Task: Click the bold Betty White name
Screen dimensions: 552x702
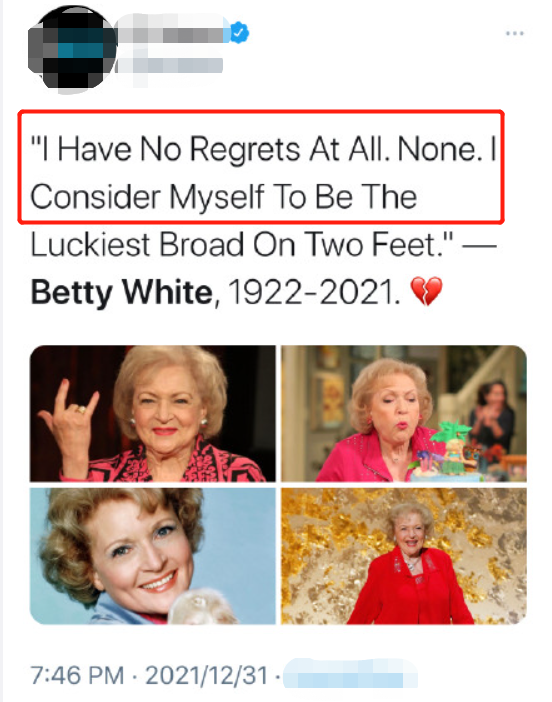Action: click(121, 293)
